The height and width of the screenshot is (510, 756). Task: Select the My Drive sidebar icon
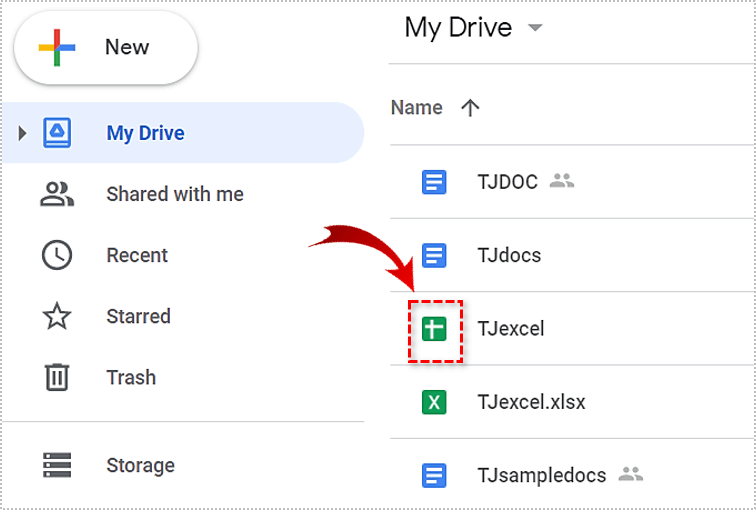pos(57,133)
